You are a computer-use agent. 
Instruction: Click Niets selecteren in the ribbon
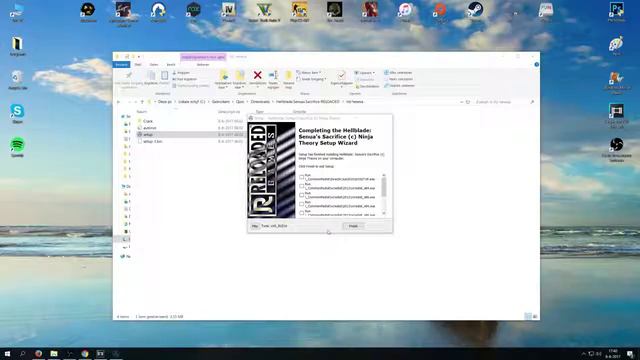pyautogui.click(x=398, y=79)
